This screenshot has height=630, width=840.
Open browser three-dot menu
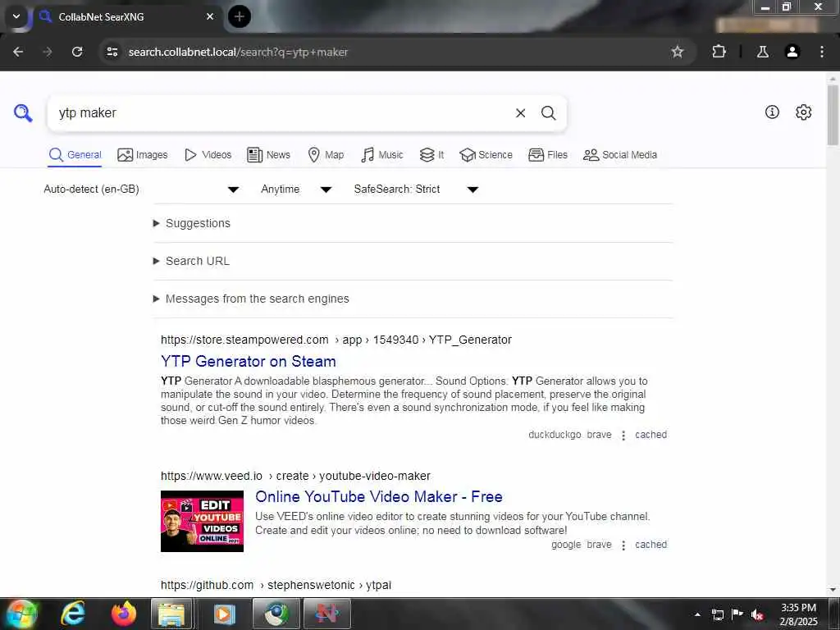pos(822,52)
